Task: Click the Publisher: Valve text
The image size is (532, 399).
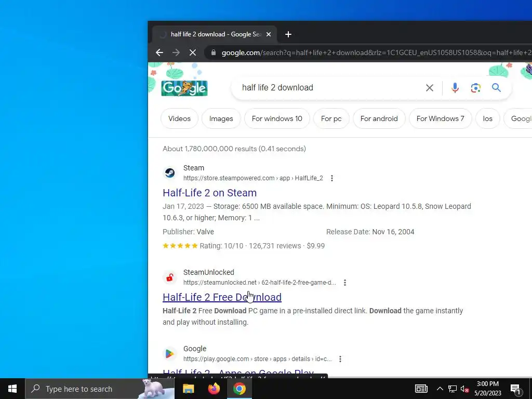Action: click(x=188, y=232)
